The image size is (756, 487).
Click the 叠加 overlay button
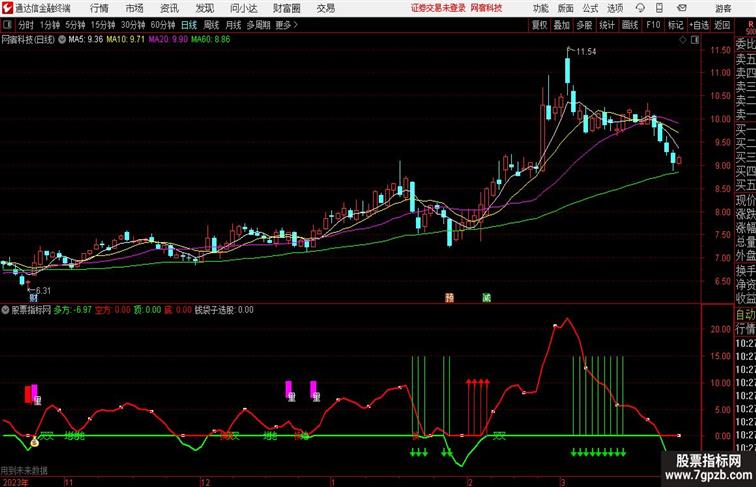point(562,25)
